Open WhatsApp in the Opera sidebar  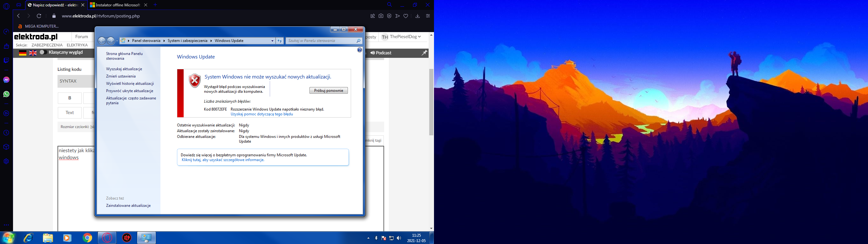click(6, 94)
